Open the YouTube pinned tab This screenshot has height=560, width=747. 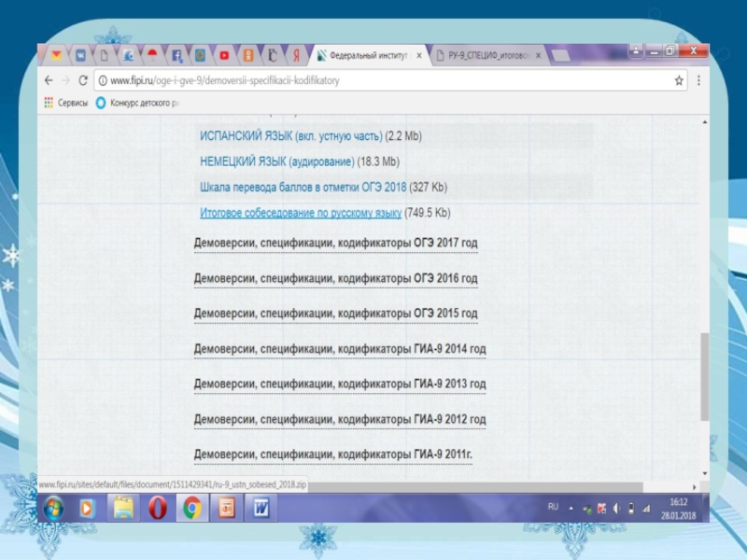click(224, 56)
